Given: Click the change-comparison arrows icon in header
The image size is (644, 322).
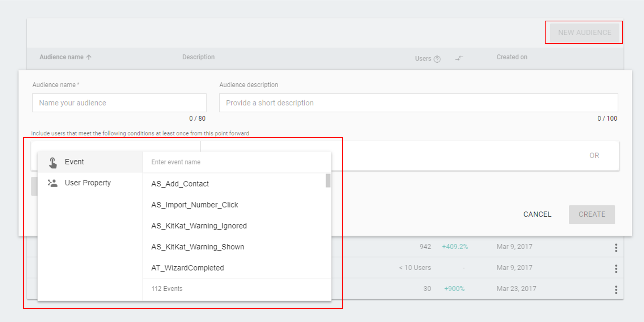Looking at the screenshot, I should point(459,58).
